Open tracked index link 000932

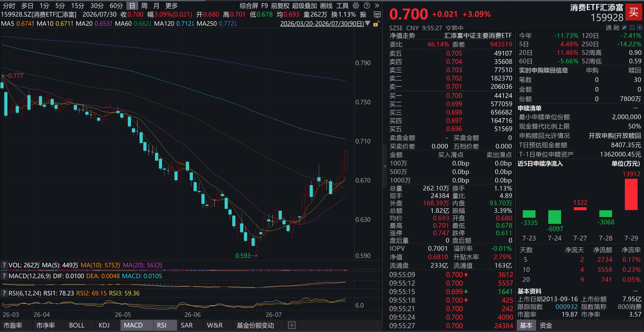click(567, 307)
